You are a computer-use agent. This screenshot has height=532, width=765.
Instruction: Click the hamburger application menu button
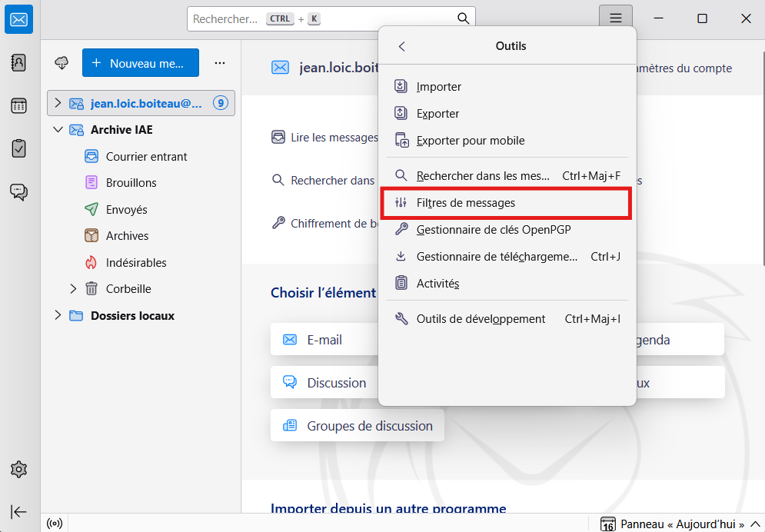coord(615,18)
